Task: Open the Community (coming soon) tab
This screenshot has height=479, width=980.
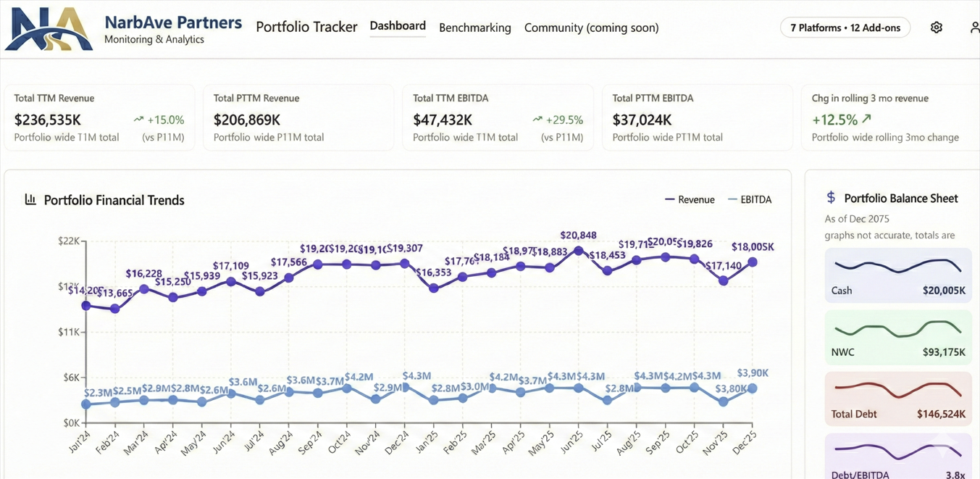Action: click(592, 28)
